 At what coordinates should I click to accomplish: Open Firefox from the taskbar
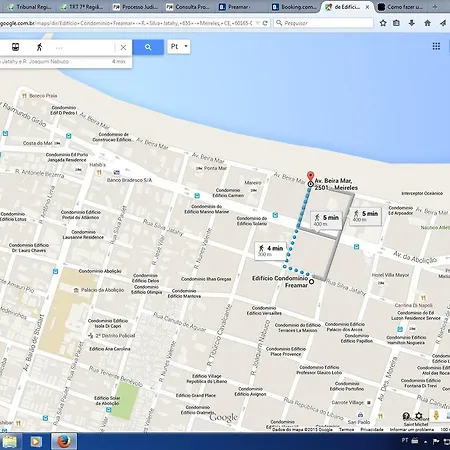click(64, 441)
